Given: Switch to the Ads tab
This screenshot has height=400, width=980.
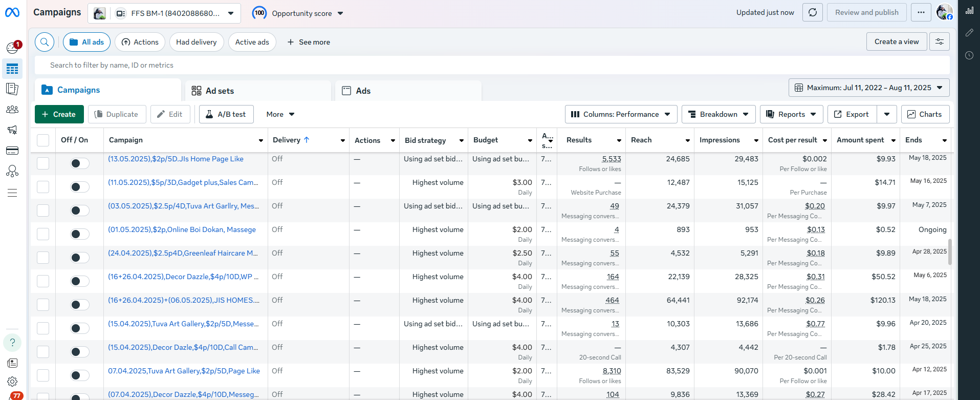Looking at the screenshot, I should (363, 91).
